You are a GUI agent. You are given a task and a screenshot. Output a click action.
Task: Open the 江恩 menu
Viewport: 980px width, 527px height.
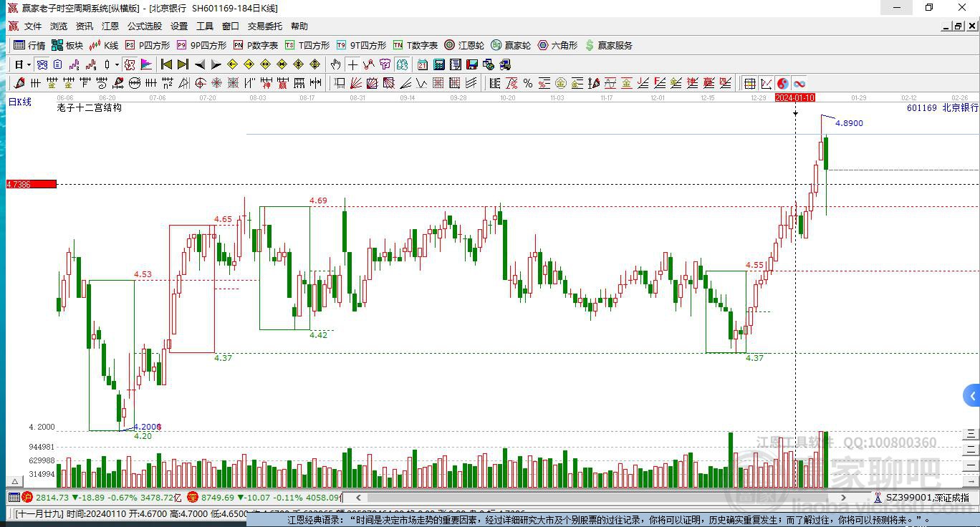point(110,26)
